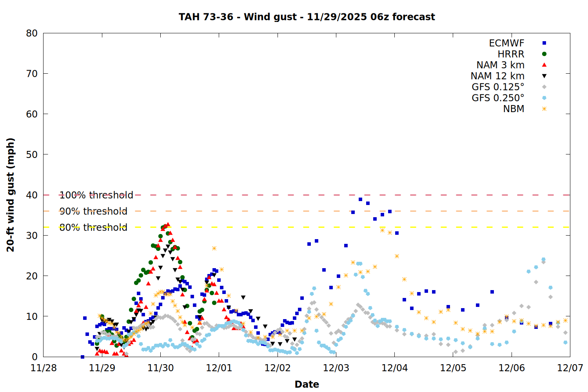Click the HRRR green circle legend marker
Screen dimensions: 588x392
544,54
